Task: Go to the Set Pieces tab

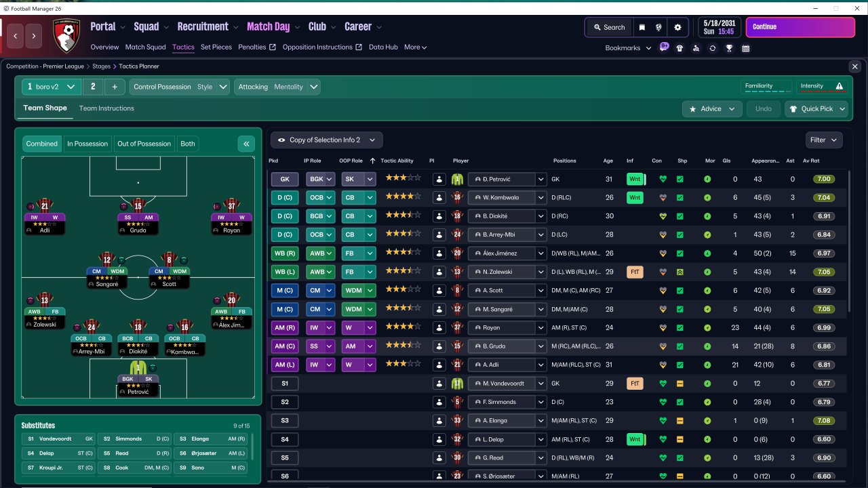Action: coord(216,47)
